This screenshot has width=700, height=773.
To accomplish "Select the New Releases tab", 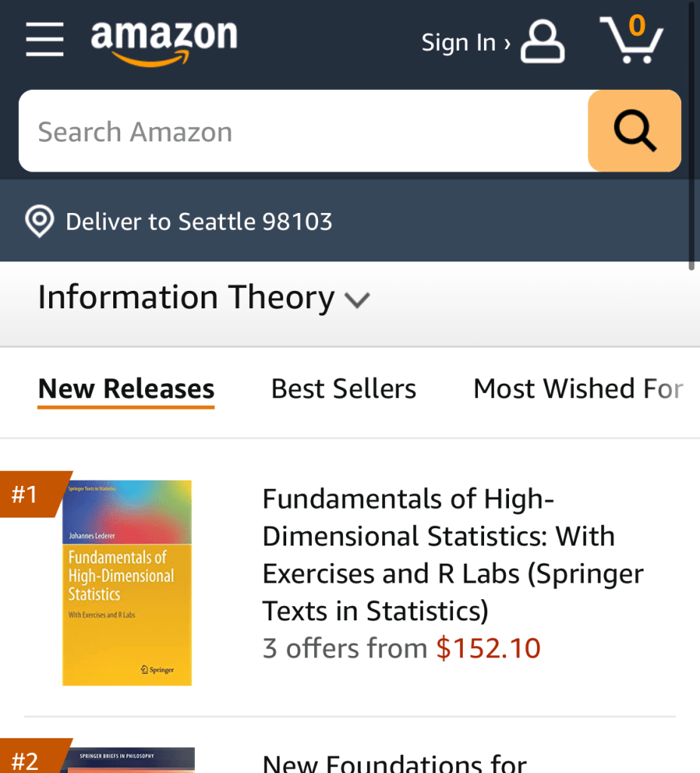I will (x=126, y=389).
